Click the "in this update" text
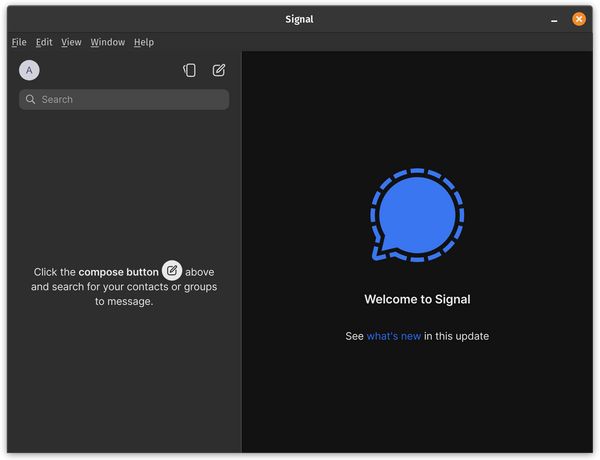This screenshot has height=460, width=600. [x=457, y=336]
